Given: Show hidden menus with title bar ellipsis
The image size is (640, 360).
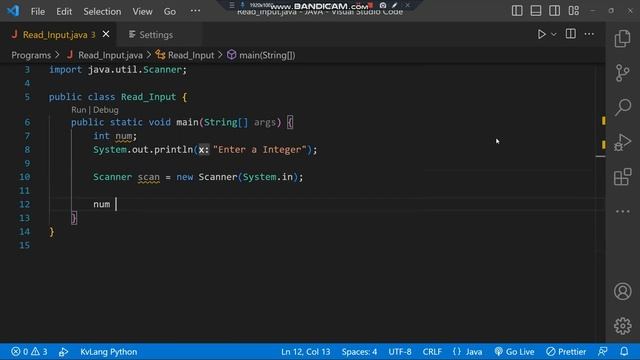Looking at the screenshot, I should pos(195,11).
